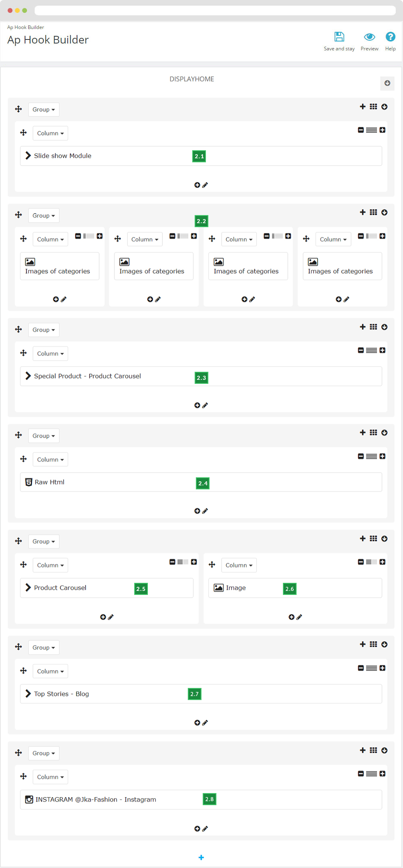The image size is (403, 868).
Task: Click the column width bar in the Image column
Action: (372, 562)
